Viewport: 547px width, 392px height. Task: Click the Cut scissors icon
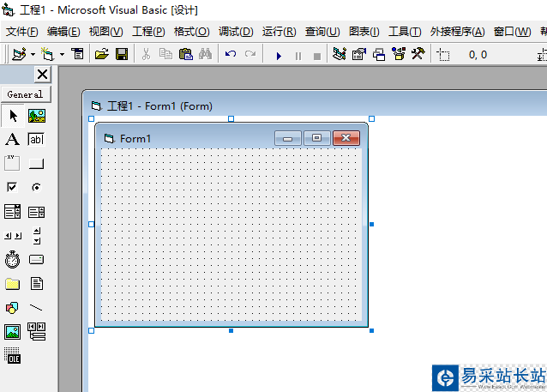pyautogui.click(x=146, y=54)
